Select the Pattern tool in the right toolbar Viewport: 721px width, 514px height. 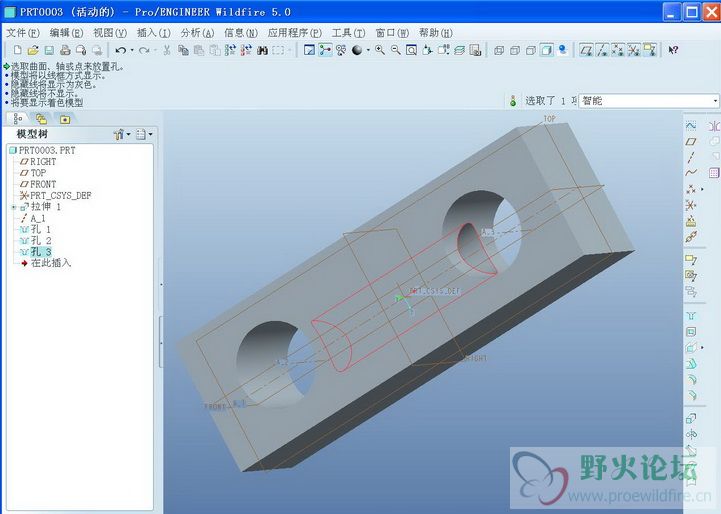click(713, 173)
